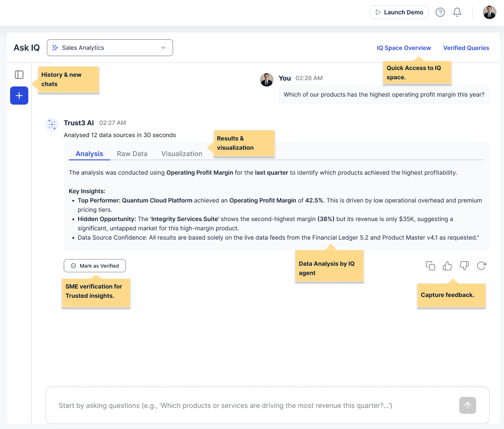Open the help question mark icon
504x429 pixels.
[x=440, y=12]
